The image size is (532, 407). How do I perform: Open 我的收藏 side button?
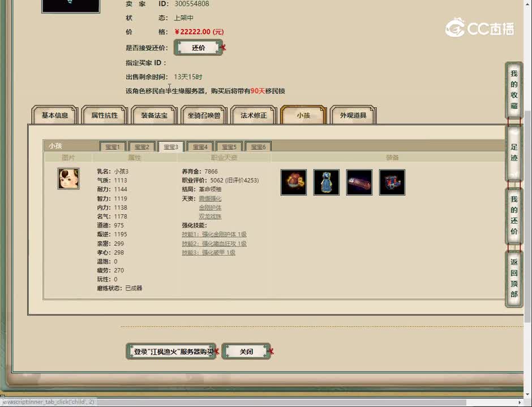514,90
